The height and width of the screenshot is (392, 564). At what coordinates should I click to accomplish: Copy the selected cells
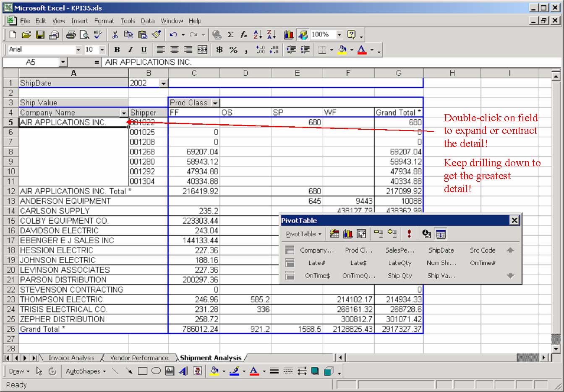point(128,35)
